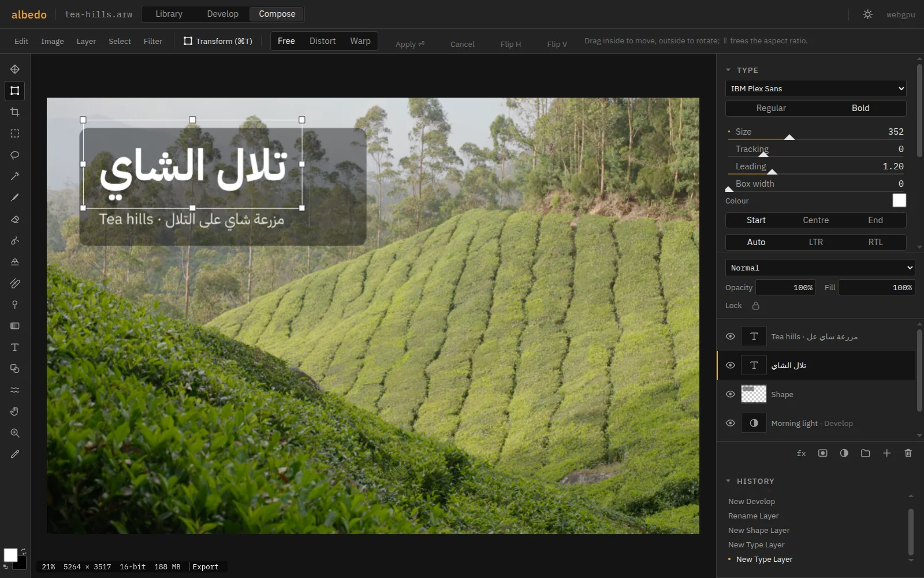Select the Hand tool

pyautogui.click(x=15, y=412)
